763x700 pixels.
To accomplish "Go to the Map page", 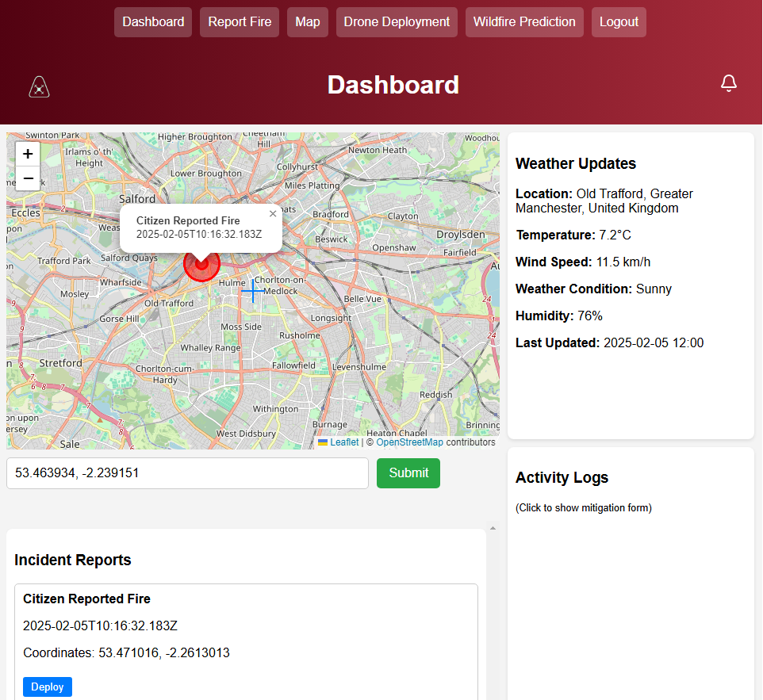I will [308, 22].
